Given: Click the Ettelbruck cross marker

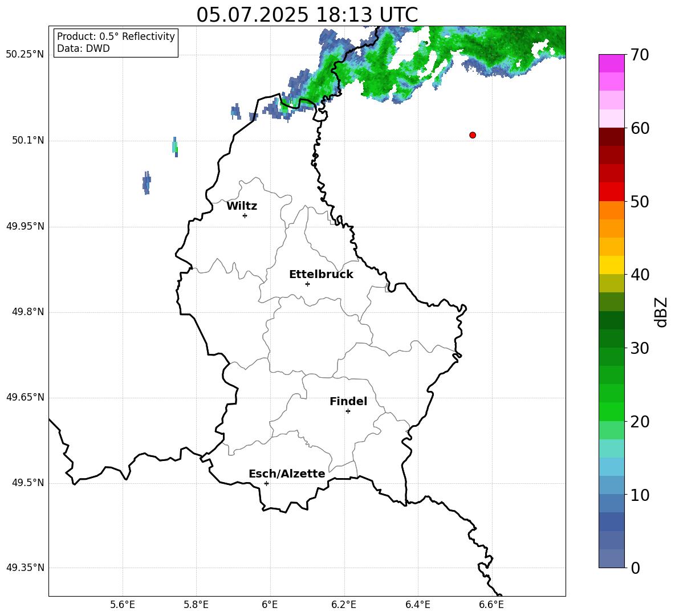Looking at the screenshot, I should (x=307, y=284).
